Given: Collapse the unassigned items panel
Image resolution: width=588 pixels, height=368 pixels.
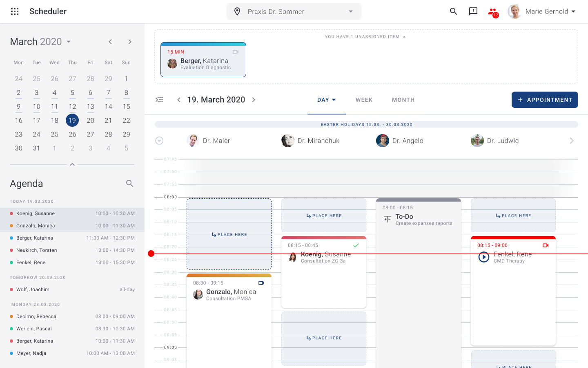Looking at the screenshot, I should tap(404, 37).
